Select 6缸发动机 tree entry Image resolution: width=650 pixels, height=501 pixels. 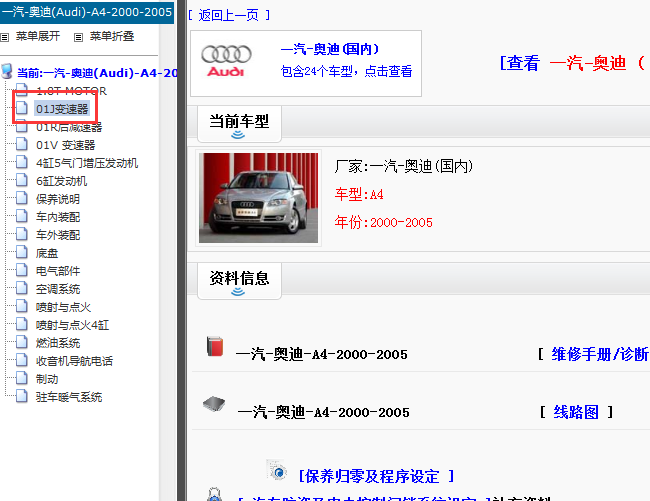pyautogui.click(x=61, y=181)
